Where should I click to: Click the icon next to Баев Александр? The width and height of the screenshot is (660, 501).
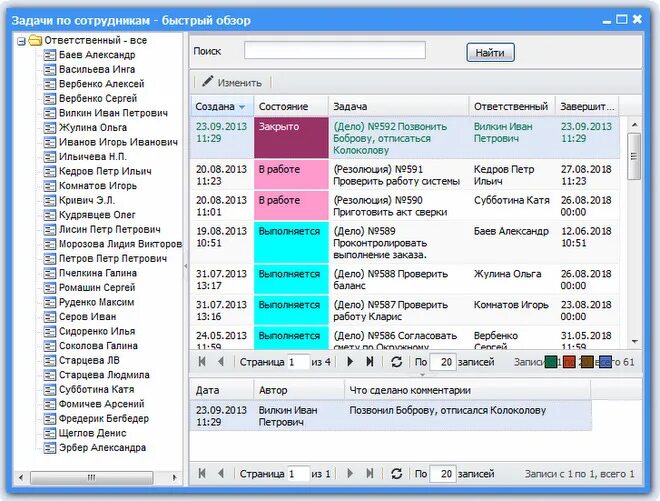(x=50, y=55)
